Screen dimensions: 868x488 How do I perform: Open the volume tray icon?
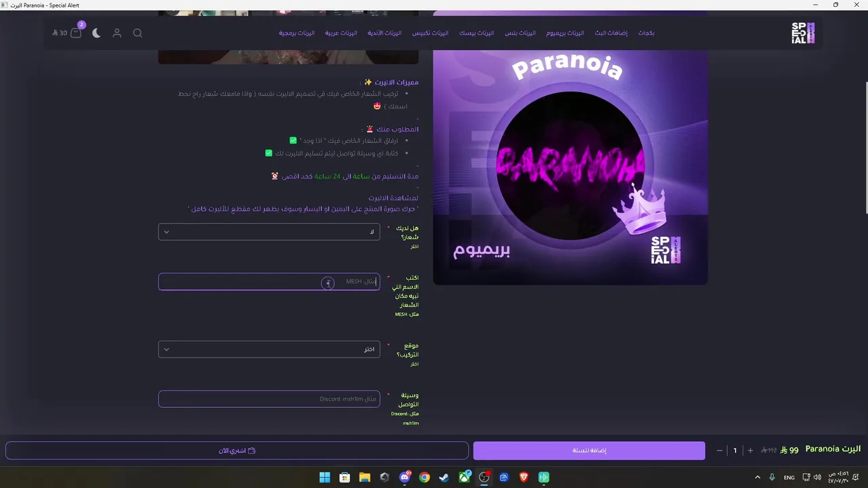(817, 477)
